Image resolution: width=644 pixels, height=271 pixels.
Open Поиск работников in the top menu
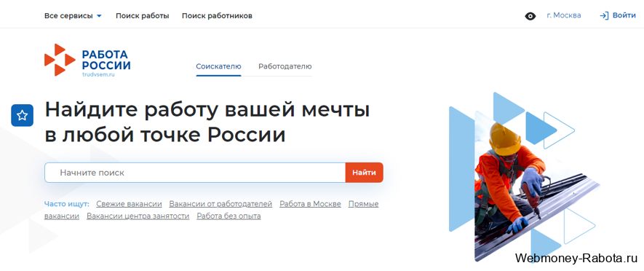(217, 16)
